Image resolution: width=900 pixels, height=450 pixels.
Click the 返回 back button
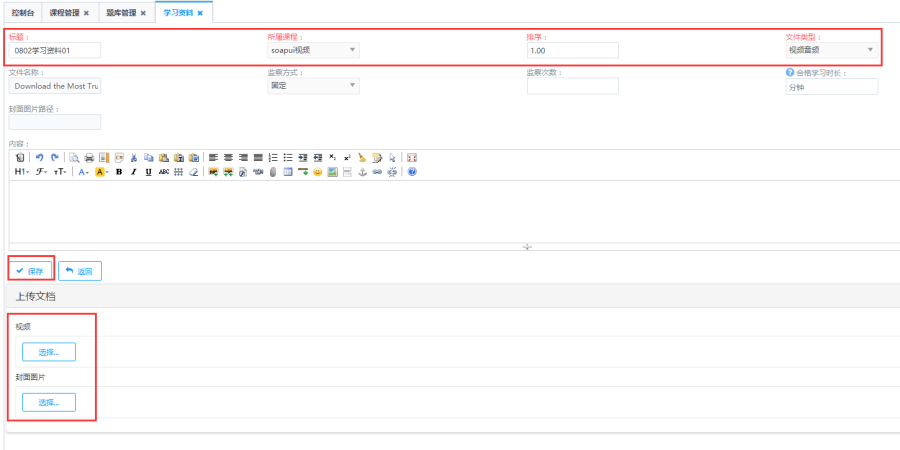[79, 271]
